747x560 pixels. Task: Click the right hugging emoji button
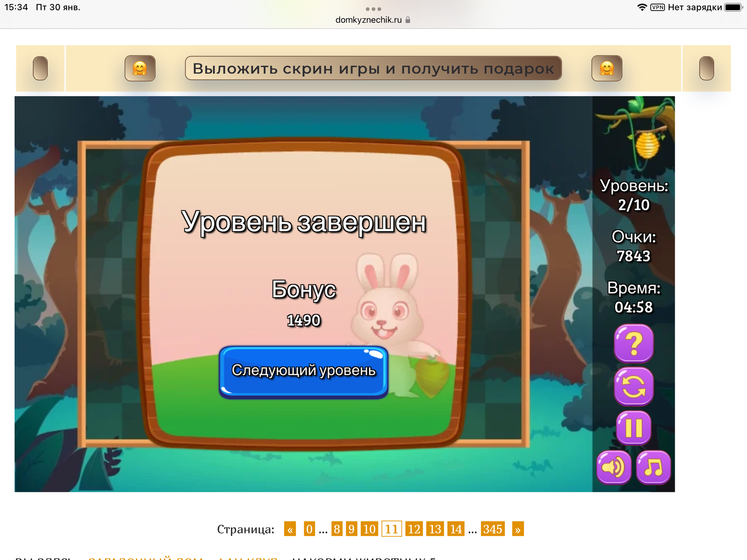(x=607, y=68)
